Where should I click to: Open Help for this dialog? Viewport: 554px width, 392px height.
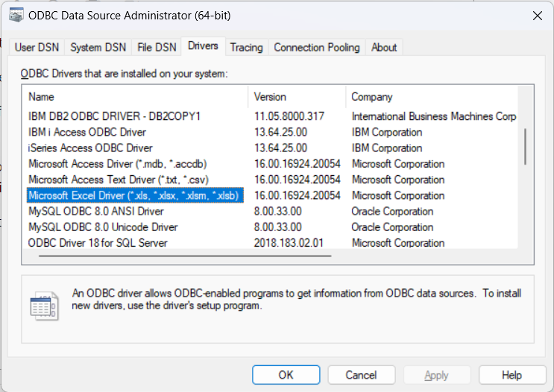coord(511,375)
